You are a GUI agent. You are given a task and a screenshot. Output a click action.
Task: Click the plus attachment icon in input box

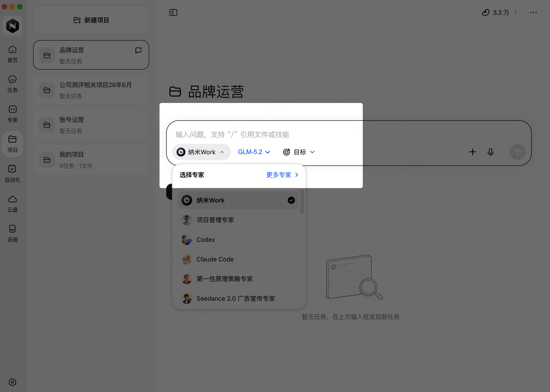pos(472,152)
